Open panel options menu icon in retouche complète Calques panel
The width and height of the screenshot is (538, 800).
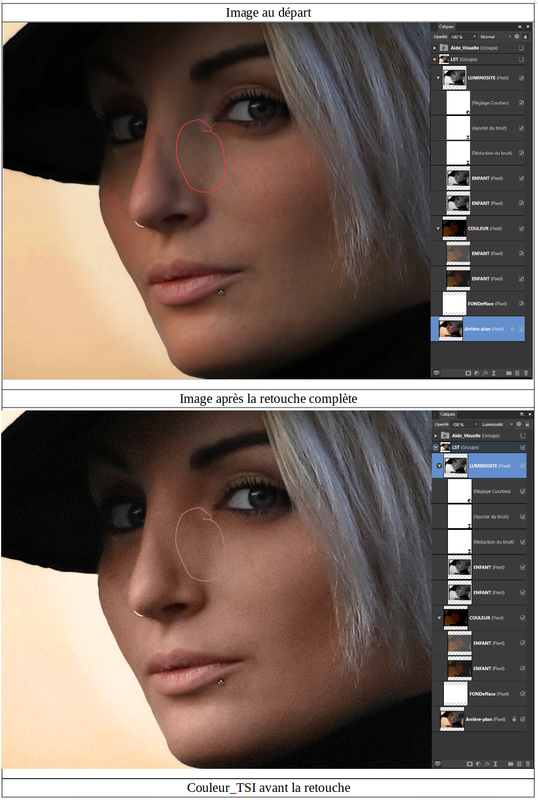point(522,414)
